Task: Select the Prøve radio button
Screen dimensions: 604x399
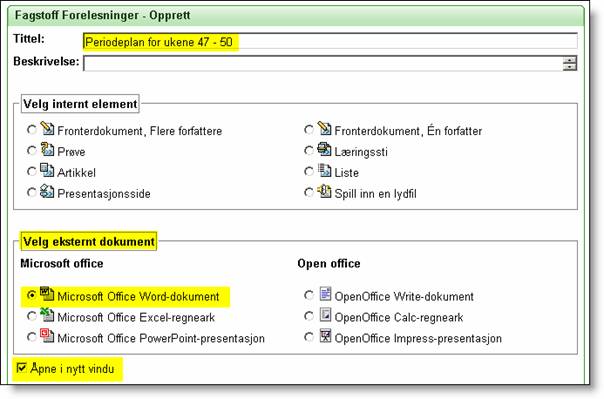Action: pos(32,151)
